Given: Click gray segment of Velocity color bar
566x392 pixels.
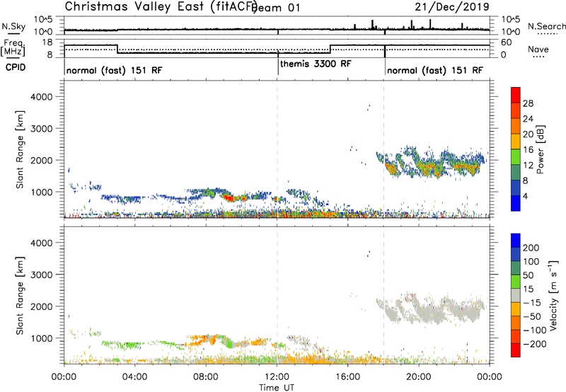Looking at the screenshot, I should click(x=516, y=295).
